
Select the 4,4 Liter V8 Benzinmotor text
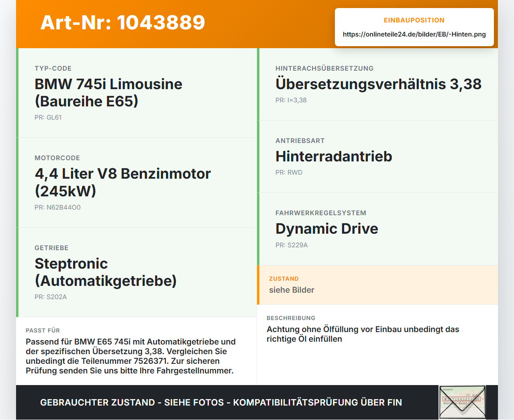(x=122, y=182)
